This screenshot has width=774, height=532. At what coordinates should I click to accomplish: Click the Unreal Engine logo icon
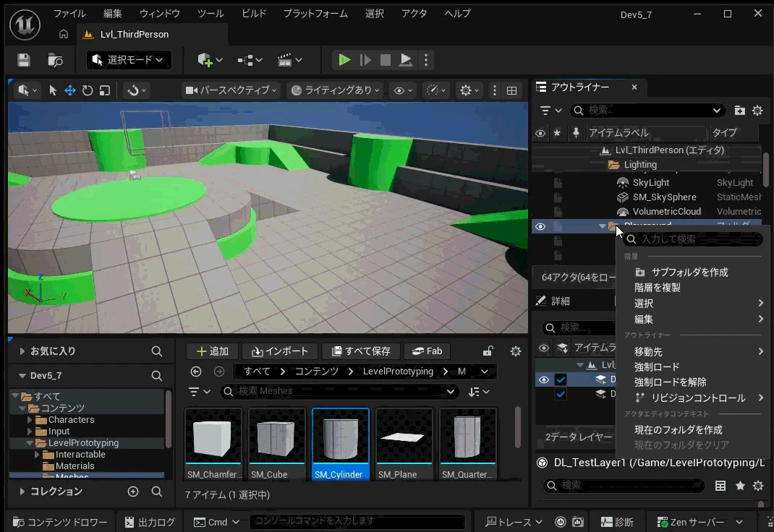(x=25, y=25)
